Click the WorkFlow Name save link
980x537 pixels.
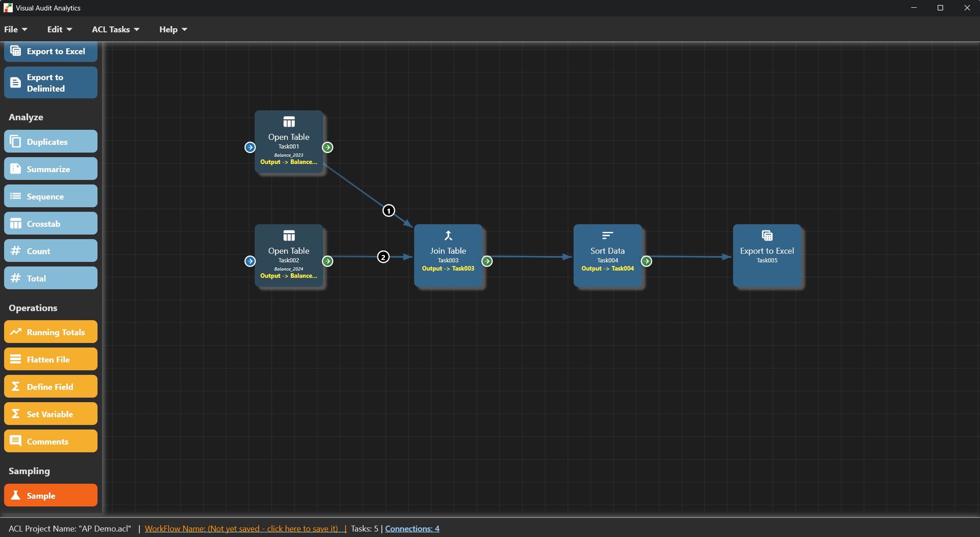(x=246, y=529)
